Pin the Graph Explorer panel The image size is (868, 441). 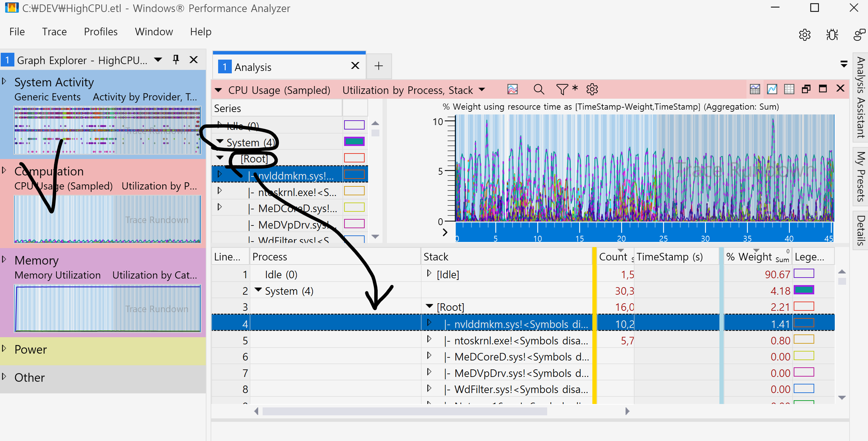pos(176,60)
